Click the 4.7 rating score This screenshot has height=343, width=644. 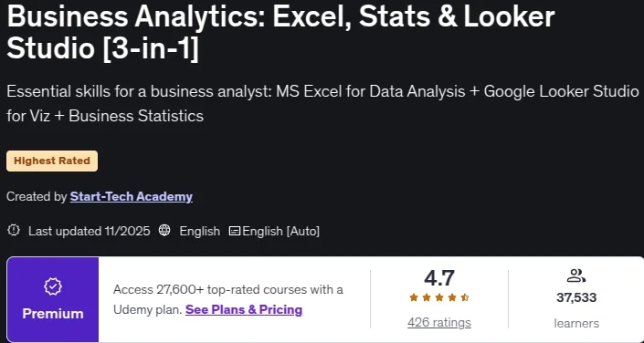pyautogui.click(x=439, y=278)
